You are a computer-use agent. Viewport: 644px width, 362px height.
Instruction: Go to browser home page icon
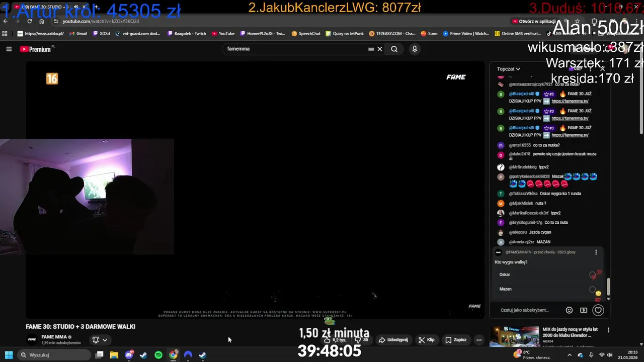tap(42, 21)
